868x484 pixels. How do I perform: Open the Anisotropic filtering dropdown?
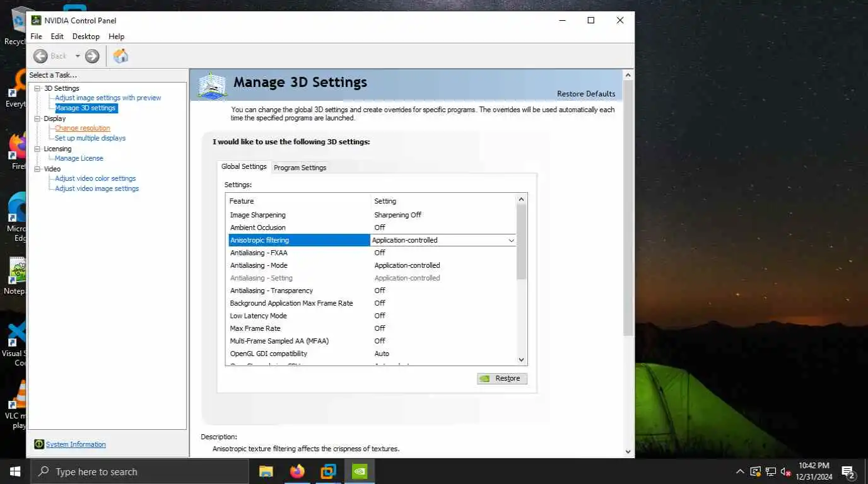[x=511, y=240]
